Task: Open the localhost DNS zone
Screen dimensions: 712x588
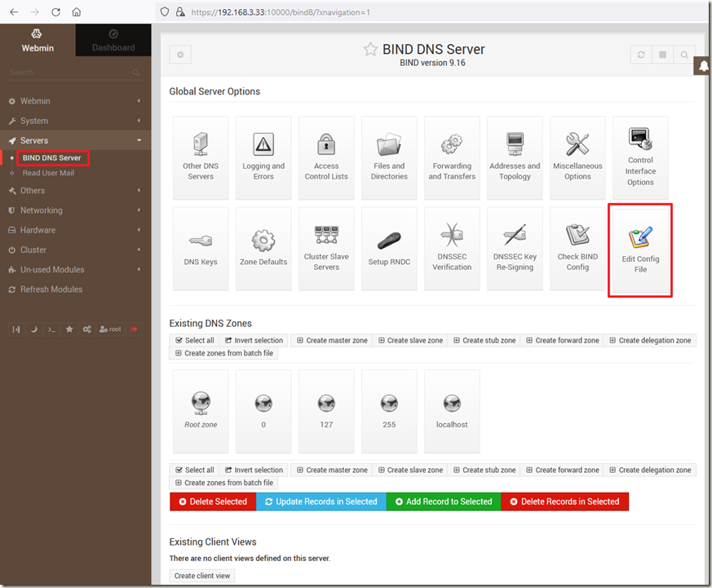Action: (452, 411)
